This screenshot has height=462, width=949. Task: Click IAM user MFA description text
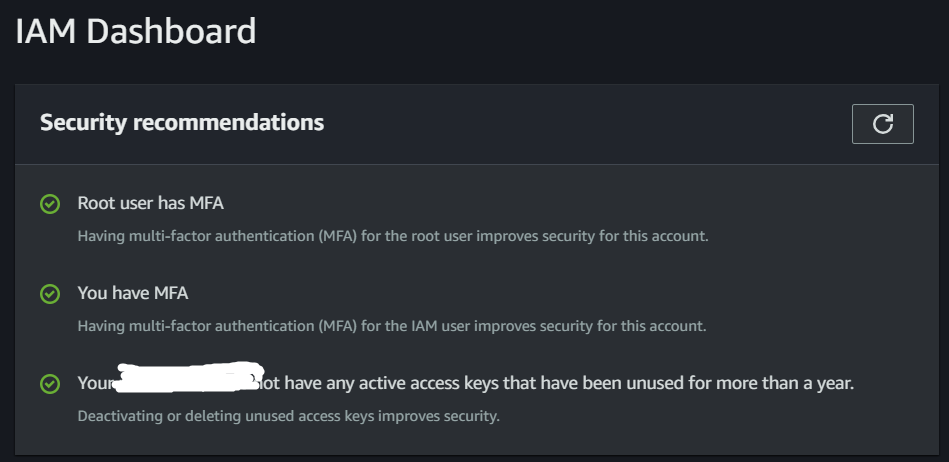click(392, 326)
